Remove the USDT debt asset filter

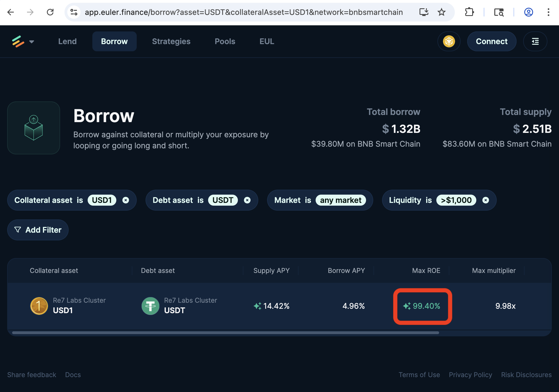(x=247, y=200)
